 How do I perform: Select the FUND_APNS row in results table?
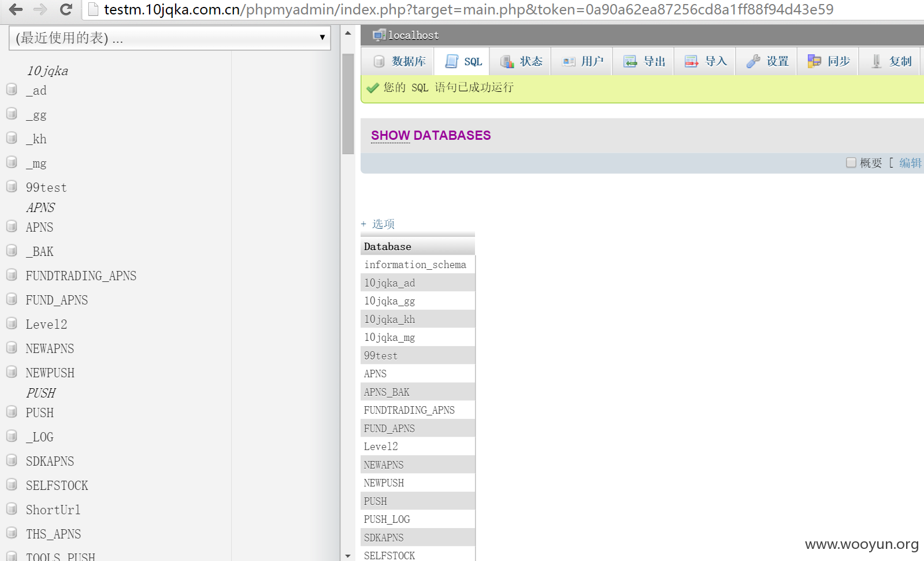(x=418, y=428)
